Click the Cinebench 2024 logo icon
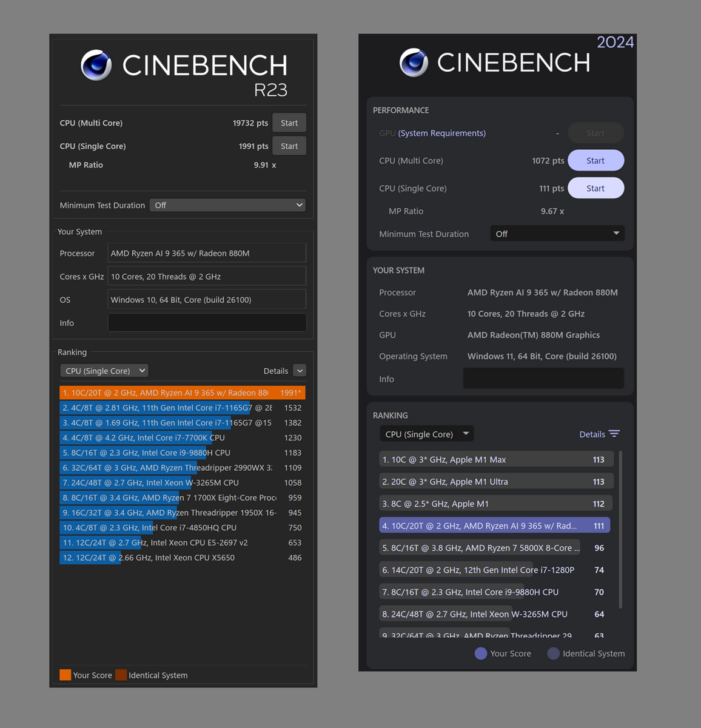This screenshot has height=728, width=701. [414, 62]
